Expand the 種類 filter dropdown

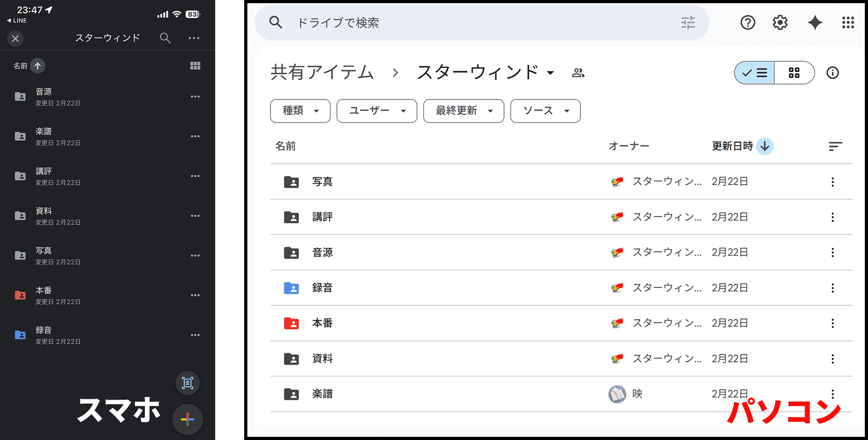click(x=300, y=111)
